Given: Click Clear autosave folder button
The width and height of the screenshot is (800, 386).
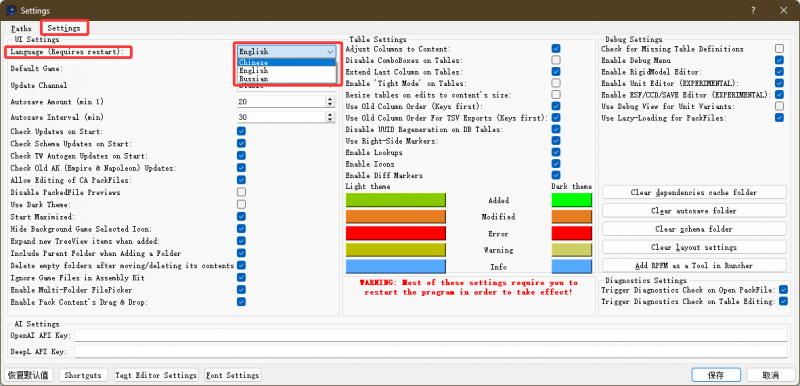Looking at the screenshot, I should point(694,211).
